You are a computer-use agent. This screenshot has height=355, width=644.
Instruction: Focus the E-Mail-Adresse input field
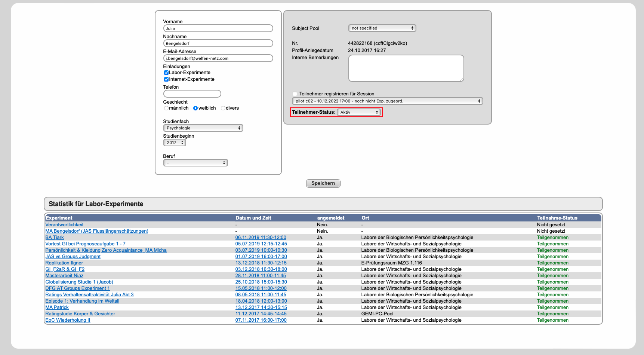218,58
